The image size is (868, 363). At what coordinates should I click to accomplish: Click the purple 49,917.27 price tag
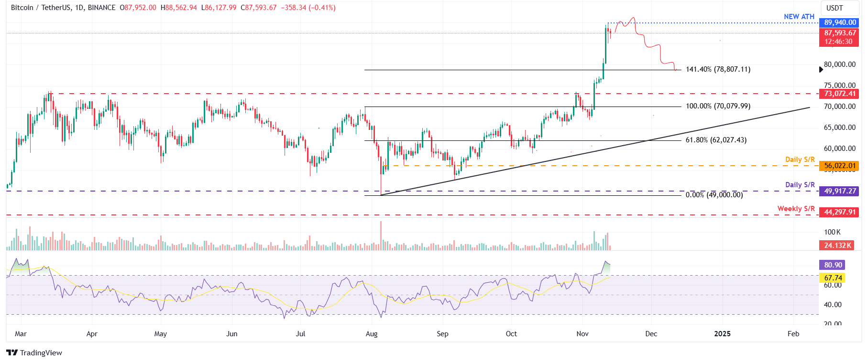[839, 191]
